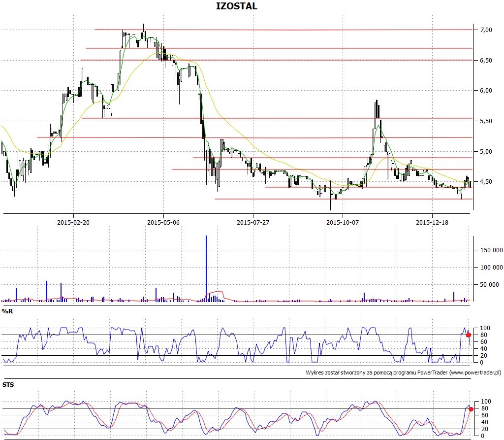Click the red marker dot on STS line

pos(471,409)
